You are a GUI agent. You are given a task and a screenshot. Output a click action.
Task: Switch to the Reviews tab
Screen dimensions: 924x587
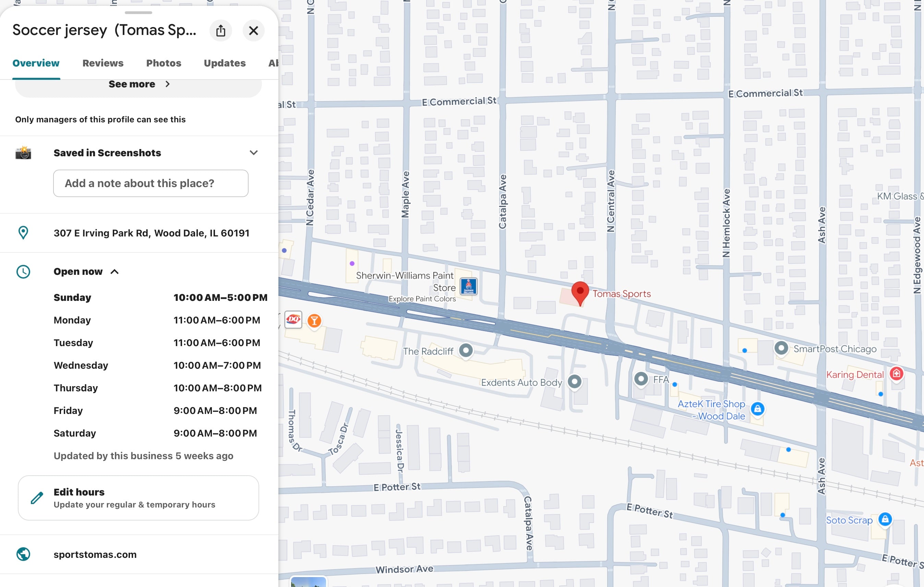103,63
